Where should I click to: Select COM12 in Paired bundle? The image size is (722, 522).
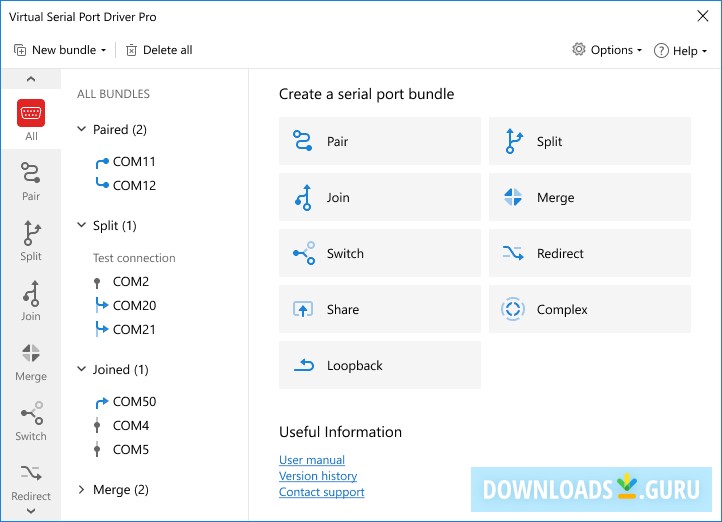(134, 186)
